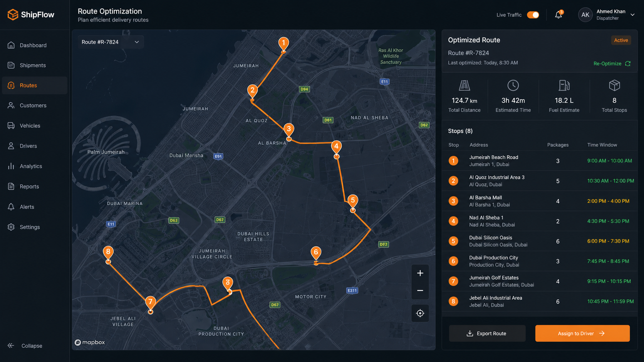The width and height of the screenshot is (644, 362).
Task: Zoom out on the map
Action: tap(420, 290)
